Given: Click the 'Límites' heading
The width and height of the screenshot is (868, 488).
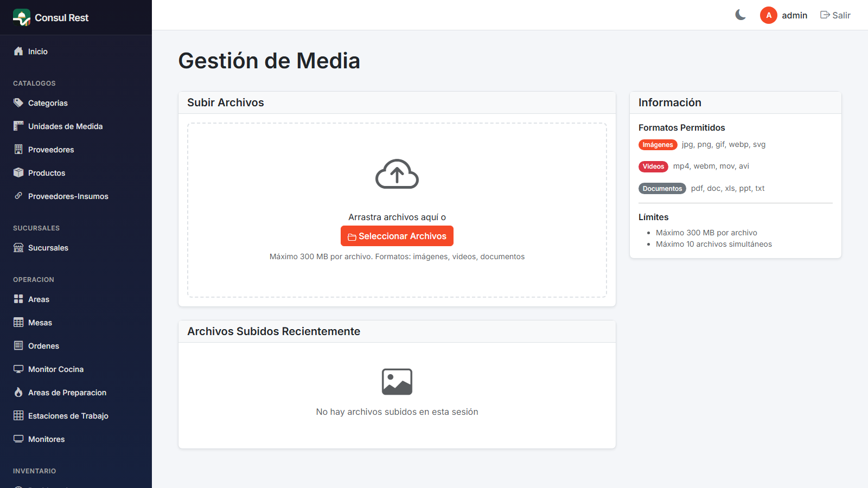Looking at the screenshot, I should coord(653,217).
